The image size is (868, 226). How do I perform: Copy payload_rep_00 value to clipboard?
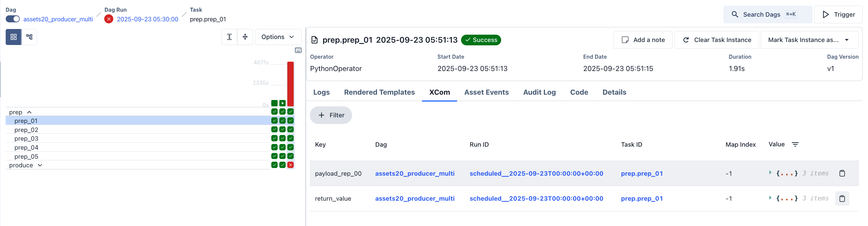click(842, 174)
